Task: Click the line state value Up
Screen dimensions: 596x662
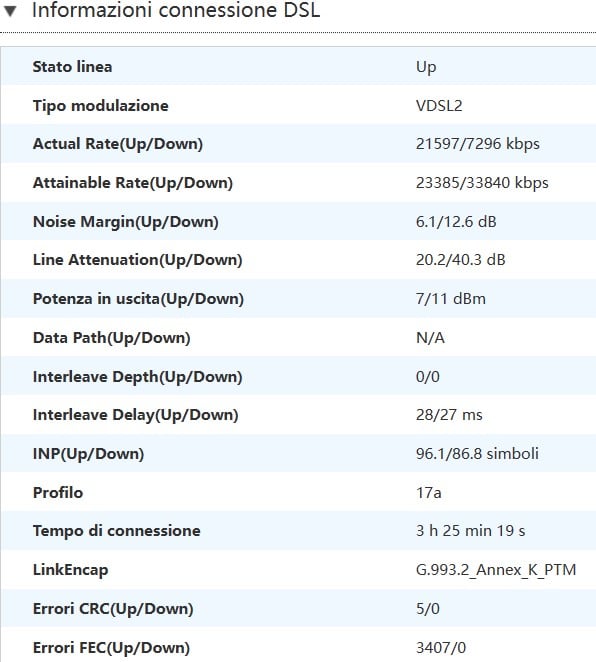Action: (426, 67)
